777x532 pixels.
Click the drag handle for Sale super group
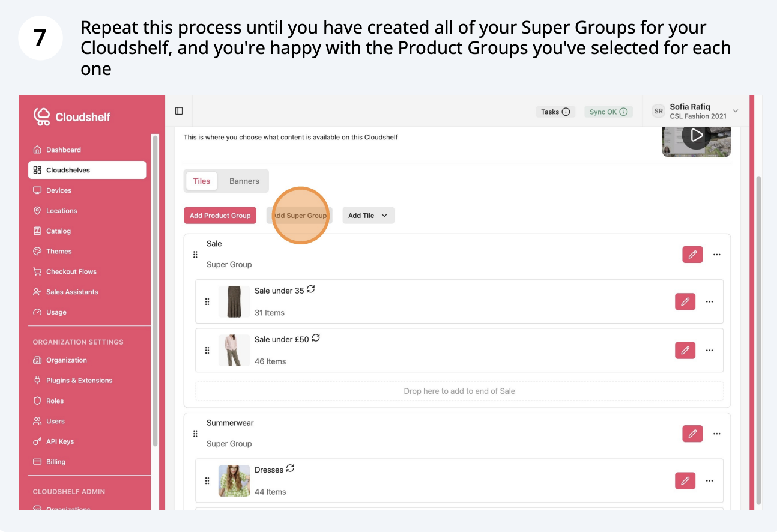[x=195, y=255]
